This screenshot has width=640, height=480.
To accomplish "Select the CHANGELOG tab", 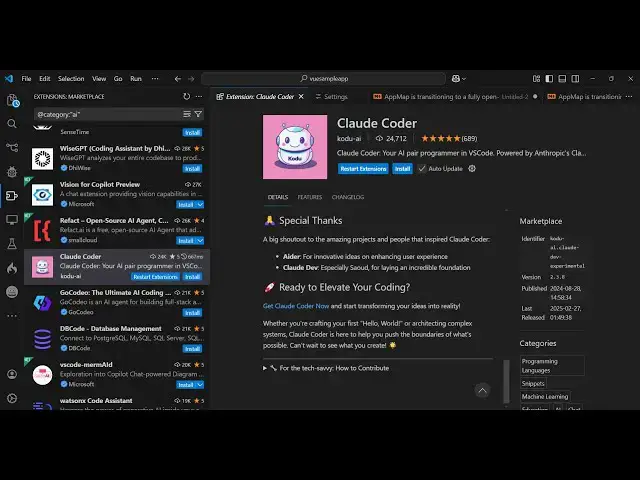I will (348, 197).
